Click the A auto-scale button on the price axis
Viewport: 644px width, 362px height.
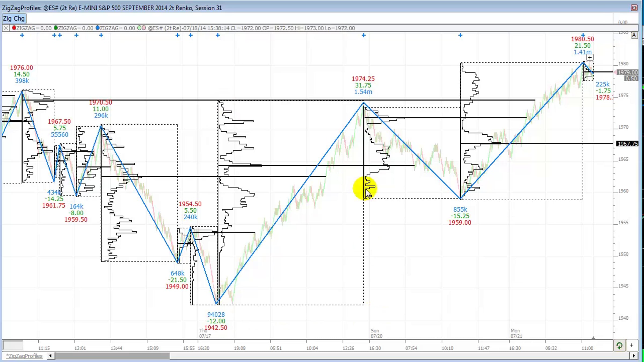click(x=634, y=35)
